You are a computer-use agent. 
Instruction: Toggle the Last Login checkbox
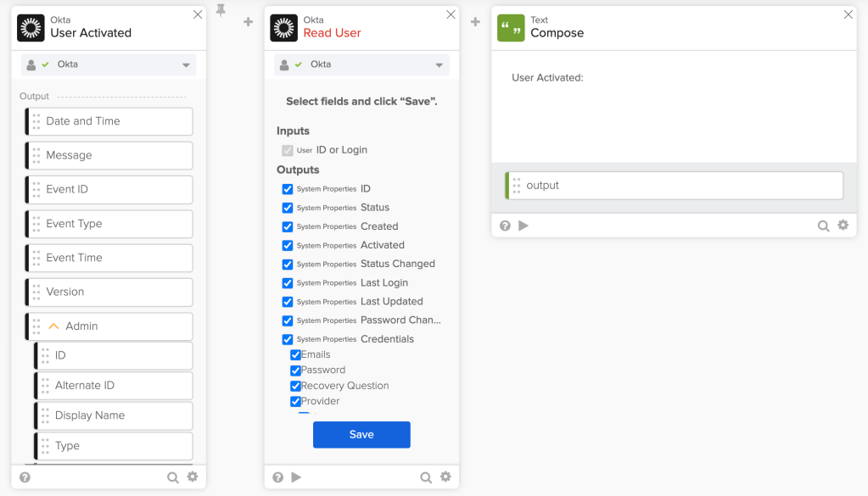(288, 283)
